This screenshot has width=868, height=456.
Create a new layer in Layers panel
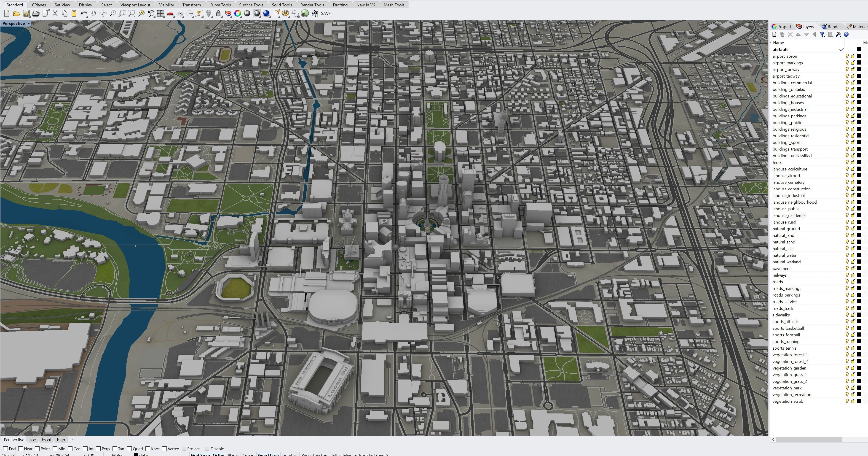774,34
